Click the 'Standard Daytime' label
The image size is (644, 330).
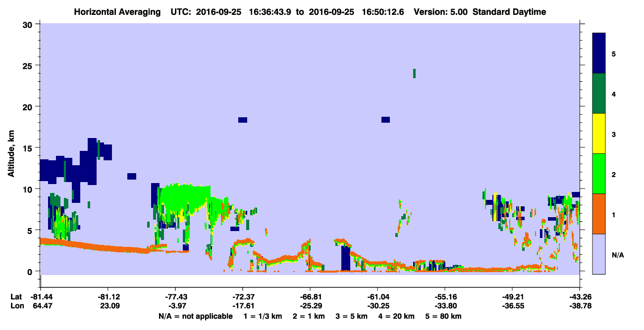(x=509, y=12)
